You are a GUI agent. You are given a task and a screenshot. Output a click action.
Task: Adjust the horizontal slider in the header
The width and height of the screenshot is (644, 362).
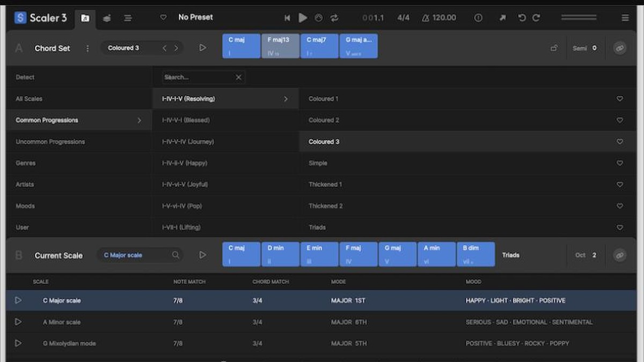tap(579, 18)
